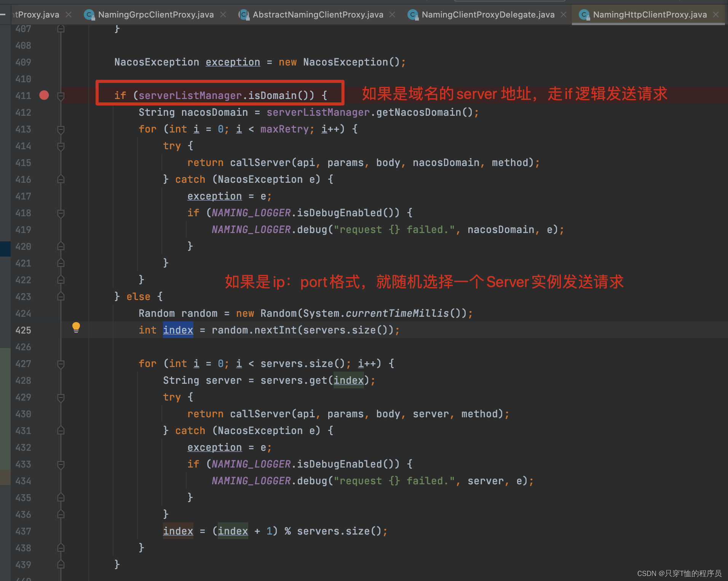This screenshot has width=728, height=581.
Task: Click servers.get(index) on line 428
Action: click(x=315, y=380)
